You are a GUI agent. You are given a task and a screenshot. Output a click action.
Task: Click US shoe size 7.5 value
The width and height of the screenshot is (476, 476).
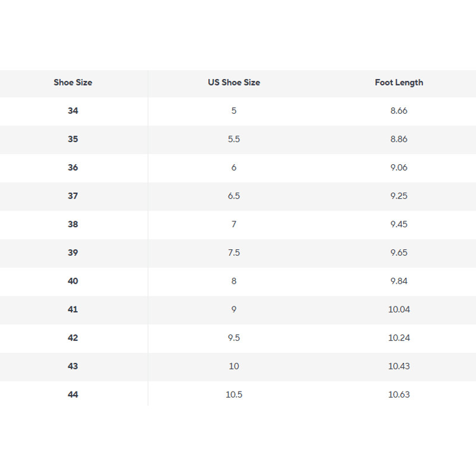234,253
